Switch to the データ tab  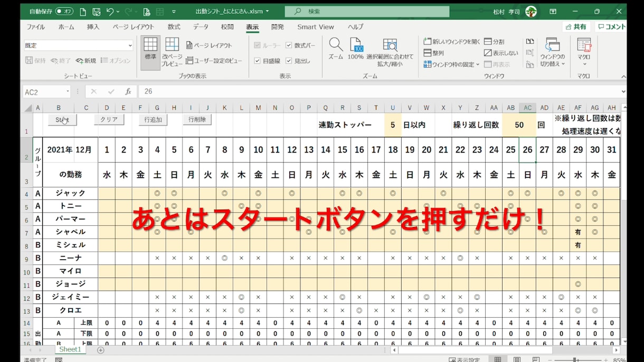pos(201,27)
